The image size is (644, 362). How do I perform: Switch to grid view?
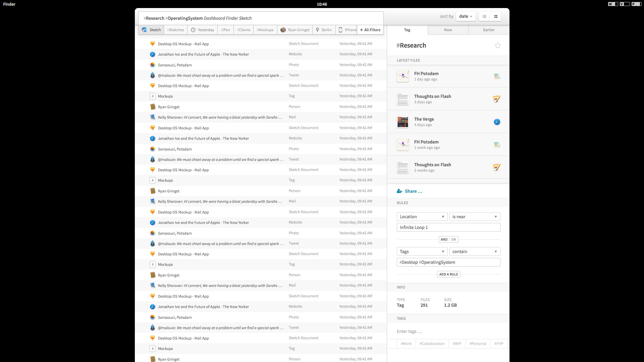496,16
